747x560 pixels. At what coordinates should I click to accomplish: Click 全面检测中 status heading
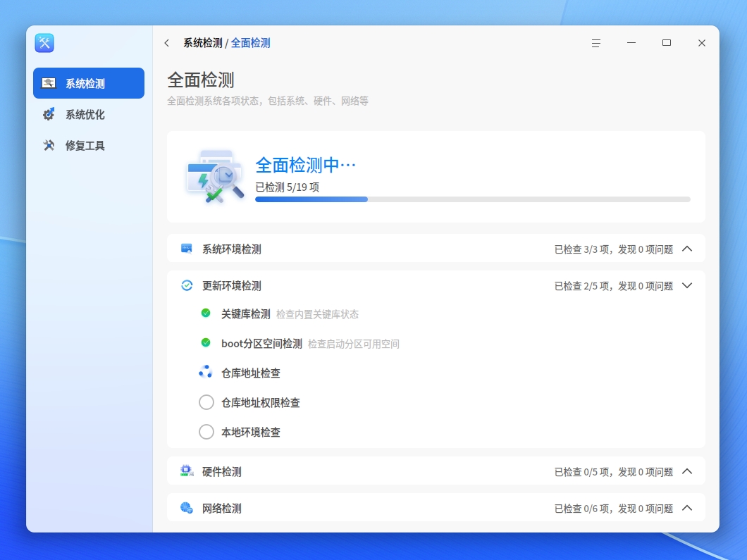pyautogui.click(x=305, y=166)
